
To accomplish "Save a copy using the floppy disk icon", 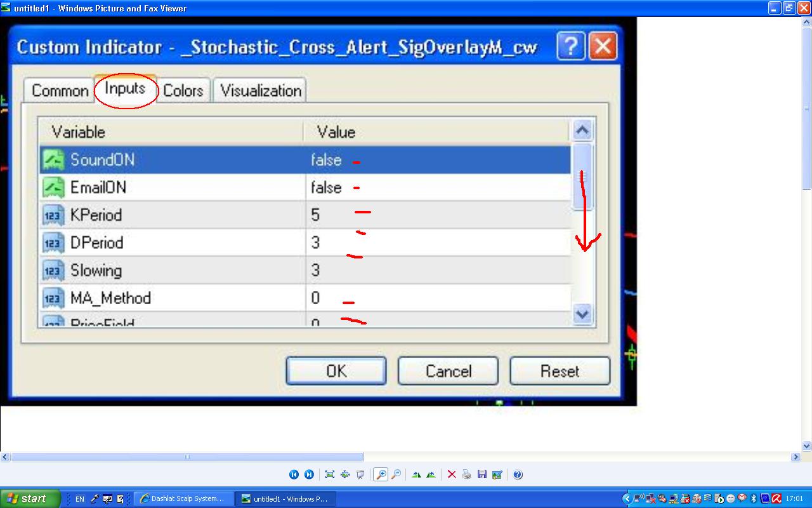I will click(482, 474).
